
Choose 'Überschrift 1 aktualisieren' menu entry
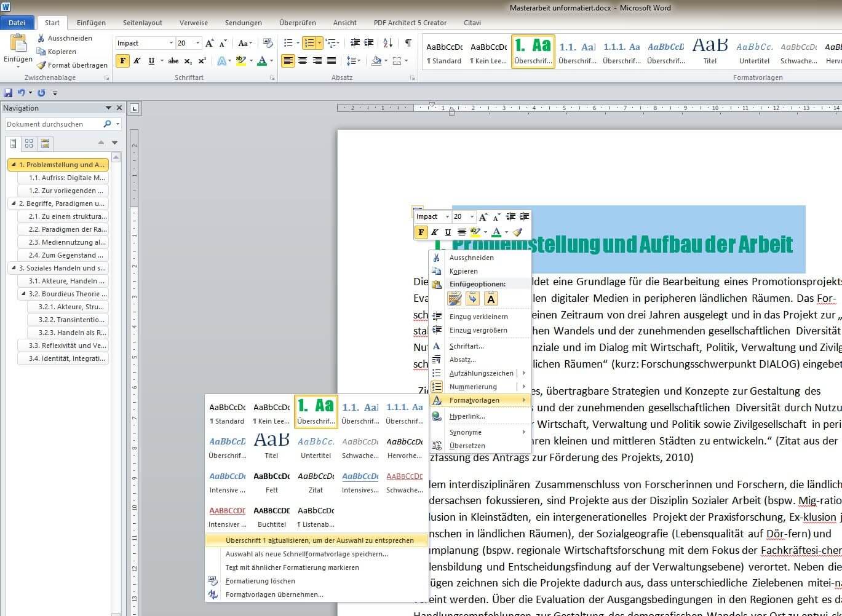click(x=317, y=540)
